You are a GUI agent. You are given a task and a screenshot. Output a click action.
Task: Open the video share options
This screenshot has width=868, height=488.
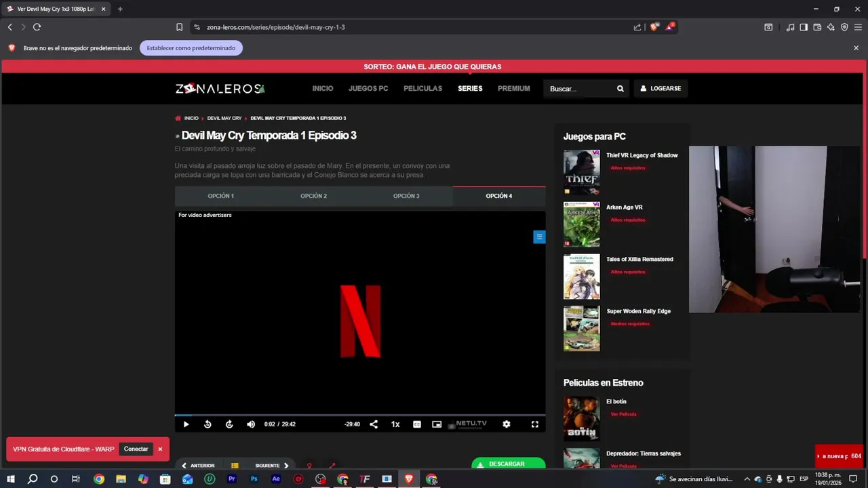[374, 424]
